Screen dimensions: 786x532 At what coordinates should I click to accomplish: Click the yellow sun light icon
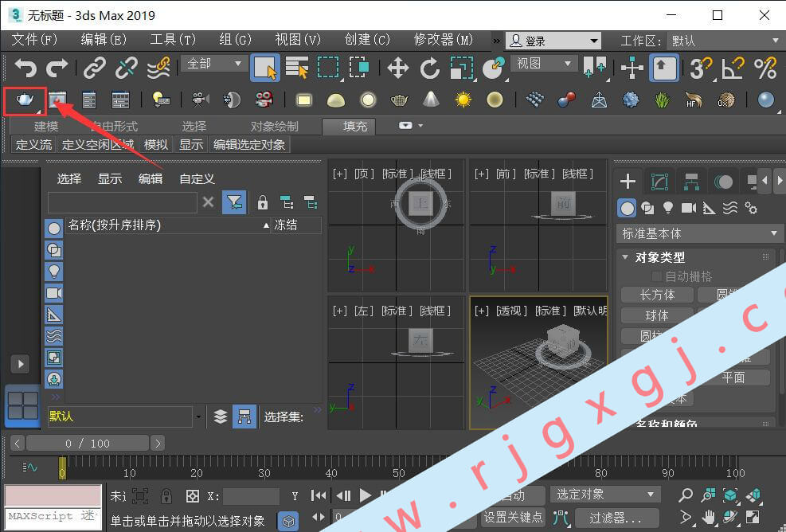click(463, 100)
